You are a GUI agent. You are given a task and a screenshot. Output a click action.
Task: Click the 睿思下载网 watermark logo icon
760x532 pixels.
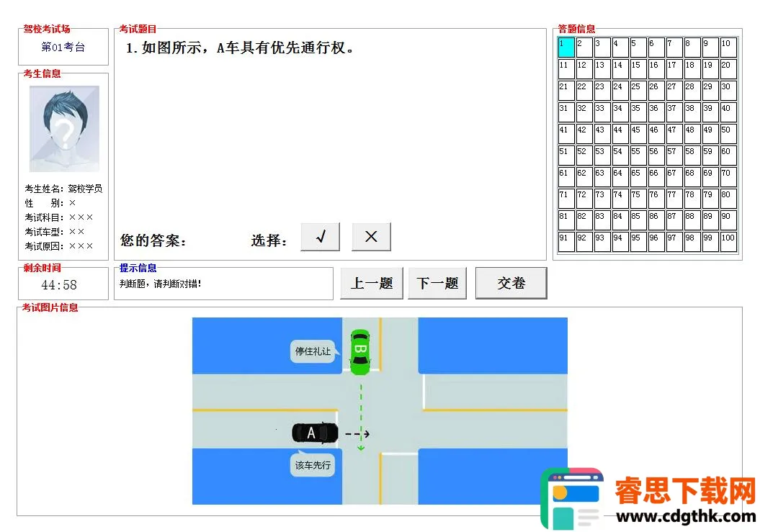[x=573, y=498]
